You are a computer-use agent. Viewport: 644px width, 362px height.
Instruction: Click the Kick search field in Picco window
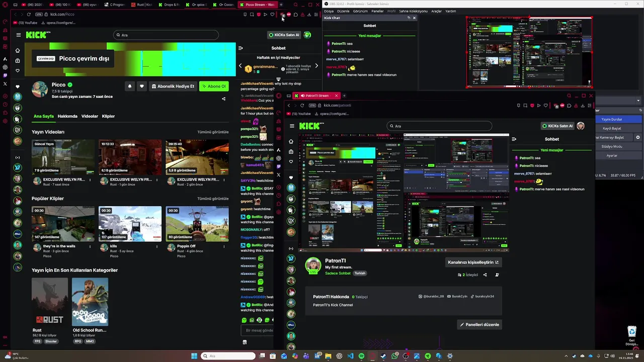click(x=166, y=35)
